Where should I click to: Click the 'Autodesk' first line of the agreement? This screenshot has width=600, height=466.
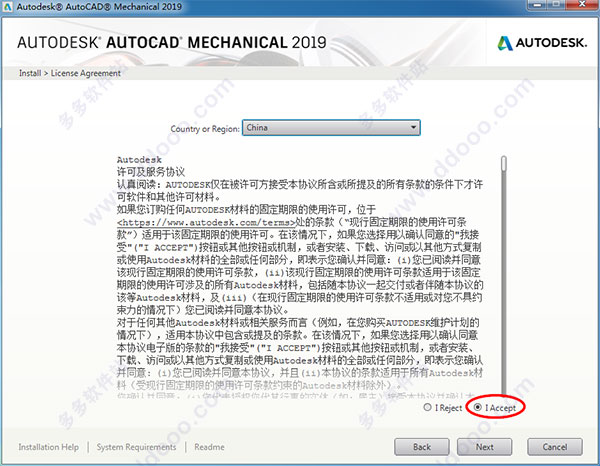pos(139,160)
